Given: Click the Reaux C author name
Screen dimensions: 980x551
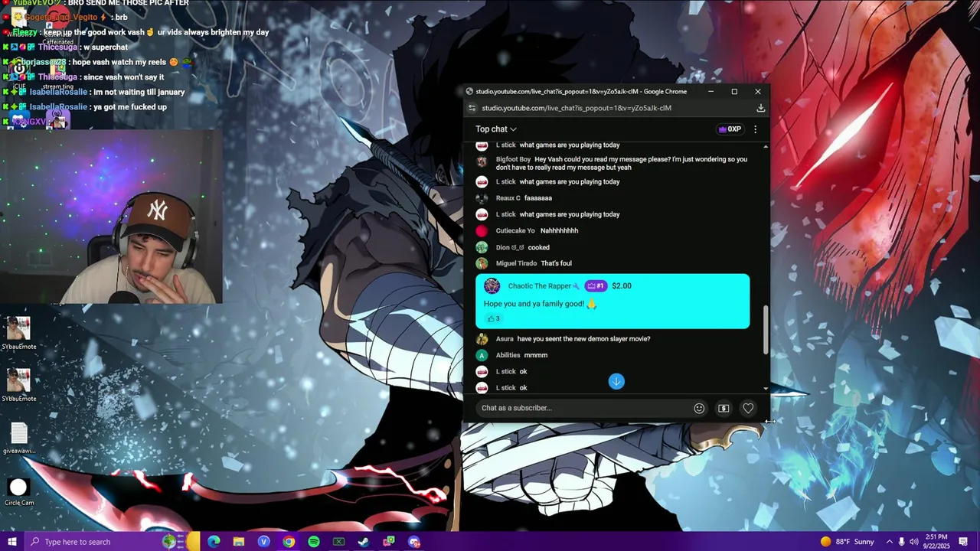Looking at the screenshot, I should click(x=508, y=198).
